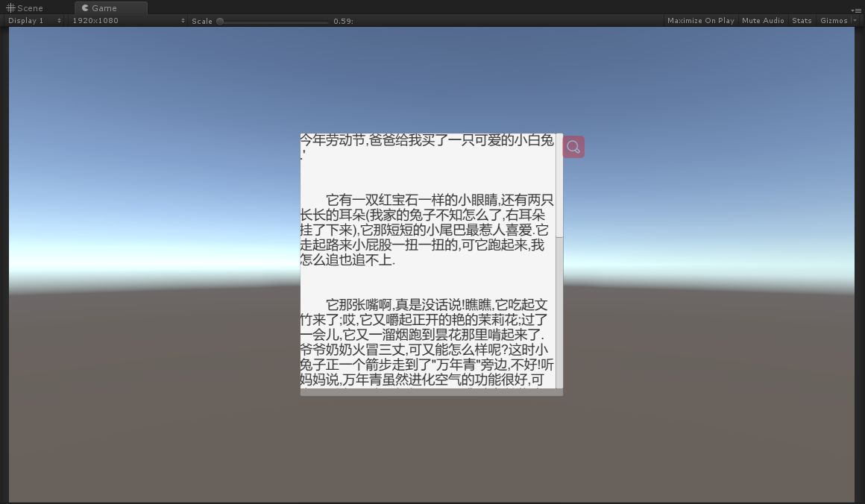Click the Display 1 selector icon arrows
This screenshot has width=865, height=504.
click(x=58, y=20)
